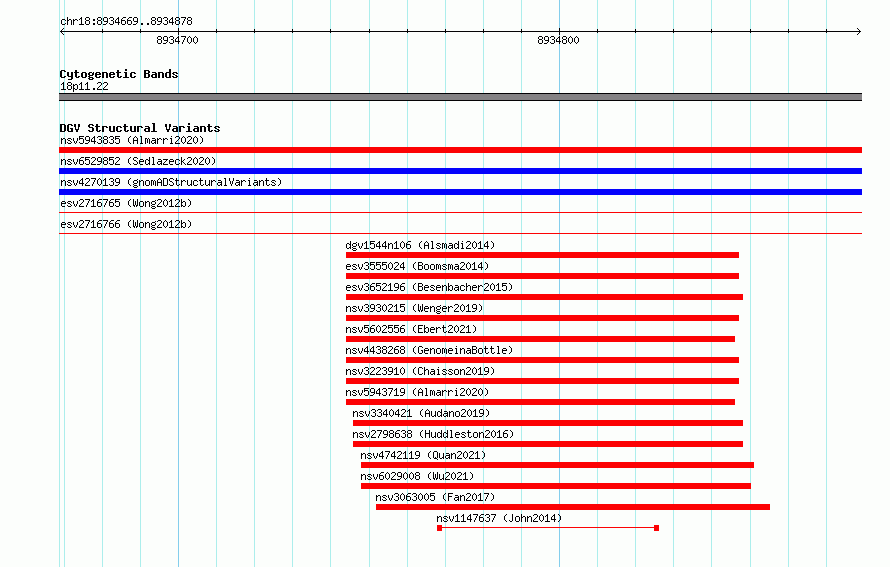Click the blue bar for nsv4270139

460,192
